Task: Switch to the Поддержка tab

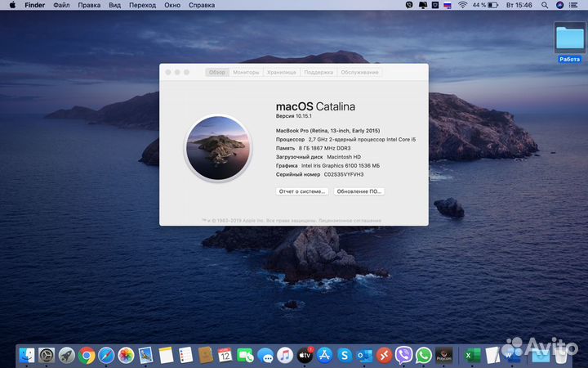Action: (x=318, y=72)
